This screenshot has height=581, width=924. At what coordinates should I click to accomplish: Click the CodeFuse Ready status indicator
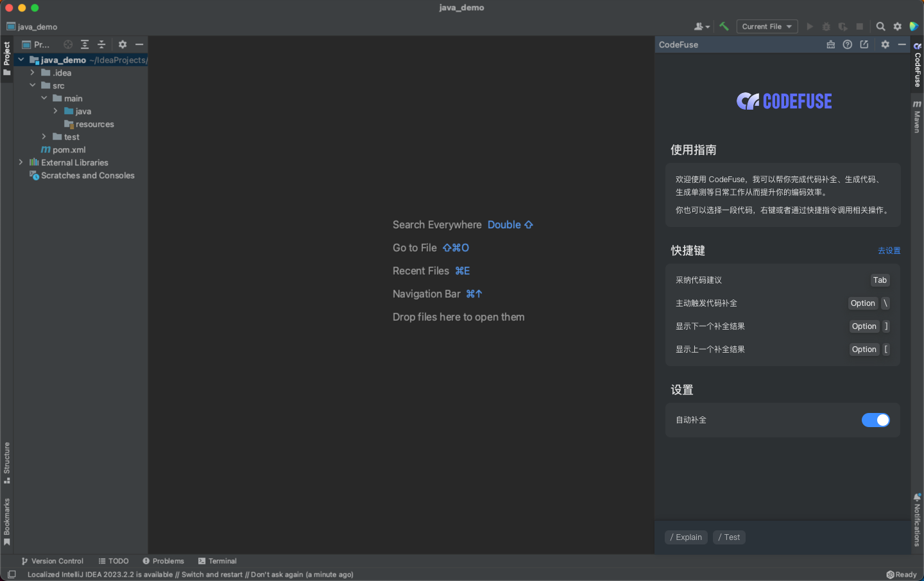pyautogui.click(x=902, y=575)
